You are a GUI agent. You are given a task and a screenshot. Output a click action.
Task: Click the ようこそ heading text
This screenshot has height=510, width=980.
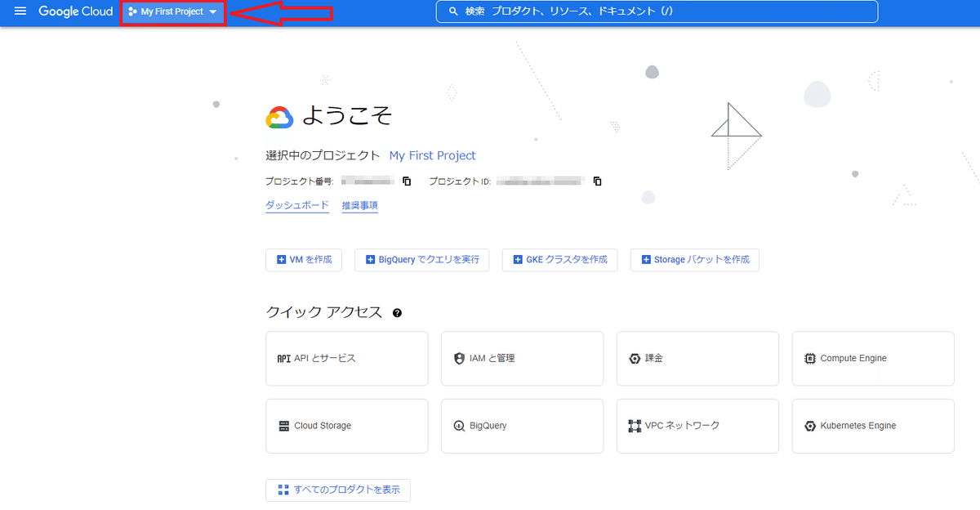click(x=347, y=117)
